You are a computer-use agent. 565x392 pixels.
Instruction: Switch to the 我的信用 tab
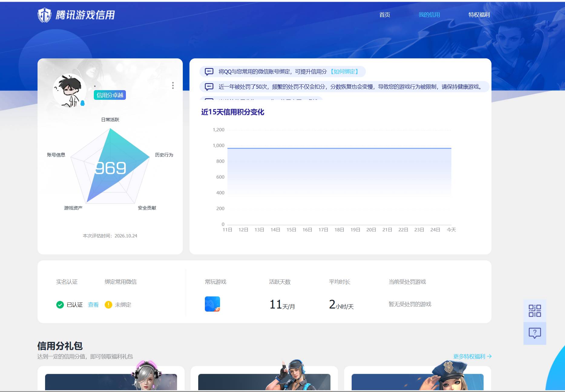coord(429,15)
